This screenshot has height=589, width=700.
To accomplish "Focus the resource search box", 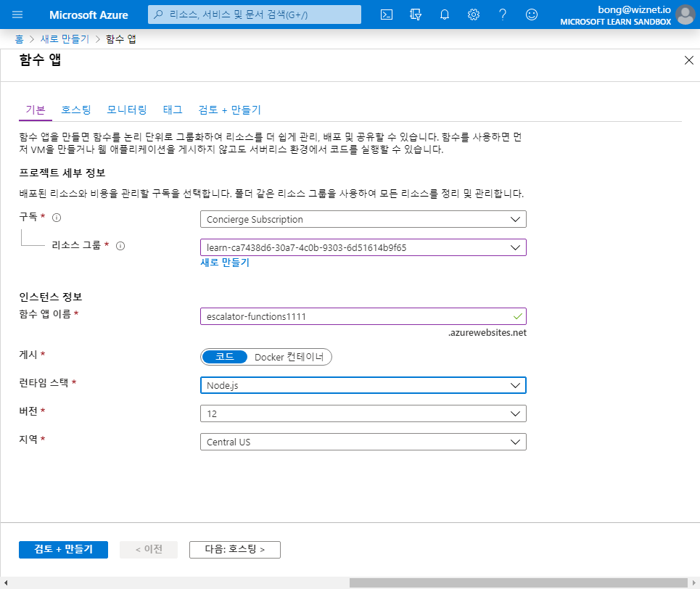I will tap(255, 15).
